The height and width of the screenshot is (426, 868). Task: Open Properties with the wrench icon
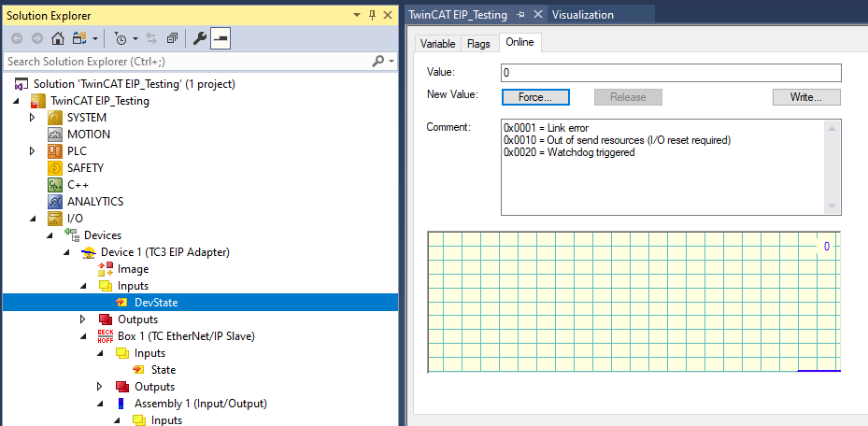click(x=199, y=38)
